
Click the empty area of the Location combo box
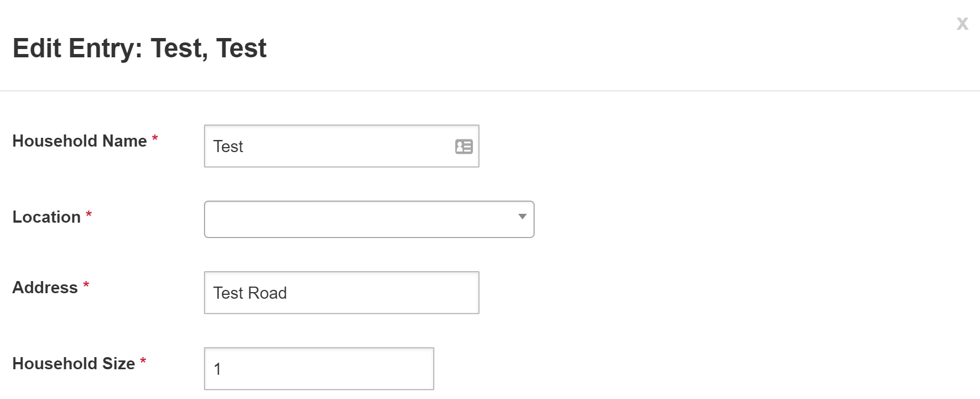(x=331, y=219)
